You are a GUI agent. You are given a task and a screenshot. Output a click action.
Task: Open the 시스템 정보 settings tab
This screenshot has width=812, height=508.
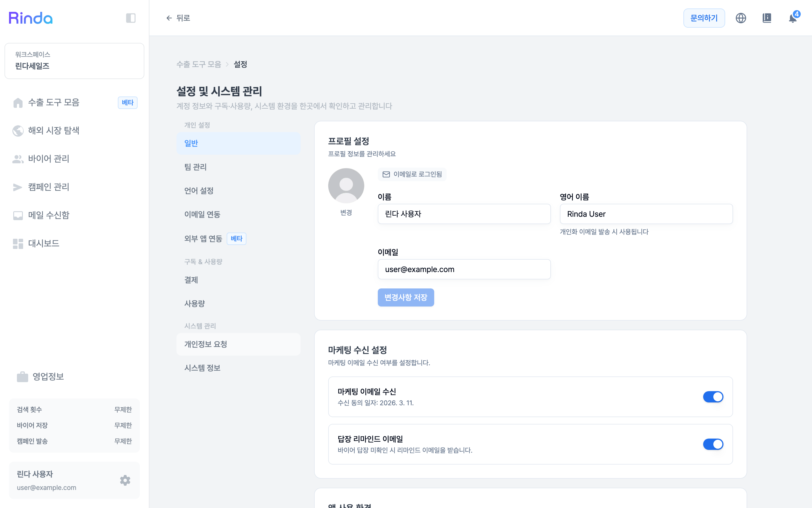(x=238, y=368)
